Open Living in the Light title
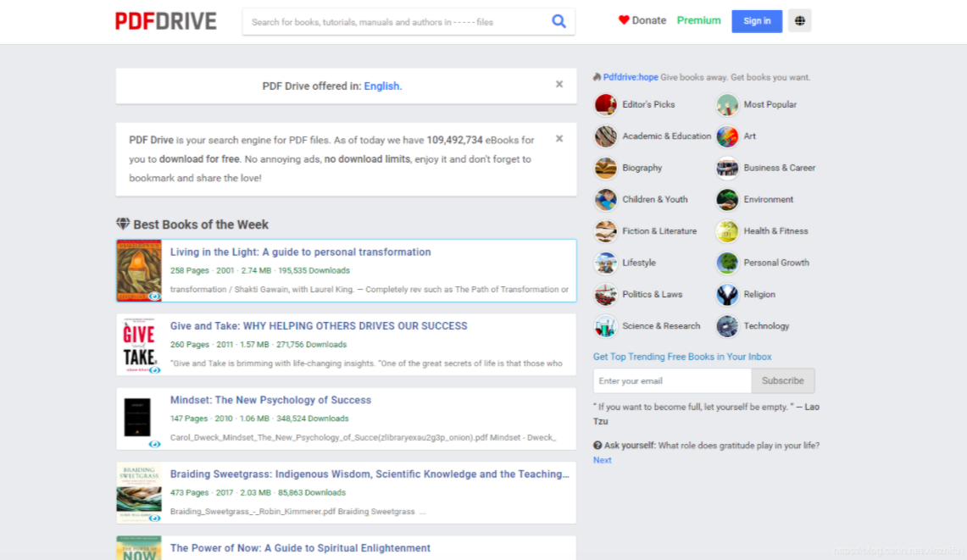967x560 pixels. pos(300,252)
